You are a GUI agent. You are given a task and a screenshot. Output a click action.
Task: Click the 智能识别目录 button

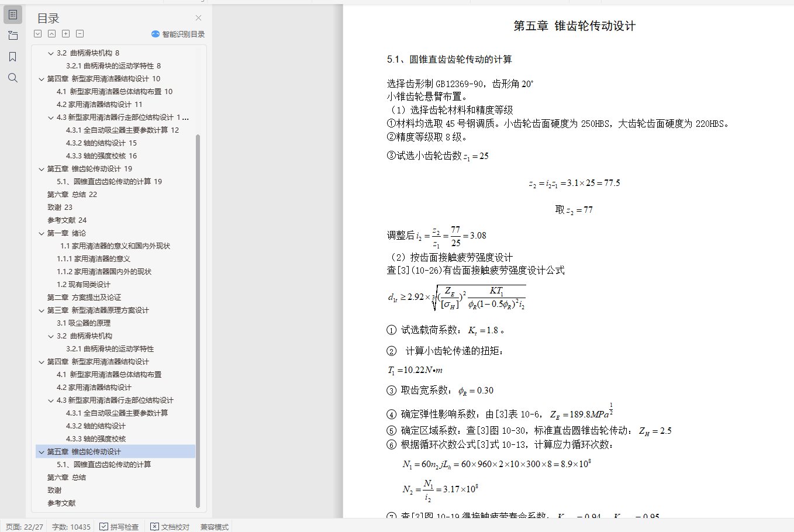click(178, 34)
